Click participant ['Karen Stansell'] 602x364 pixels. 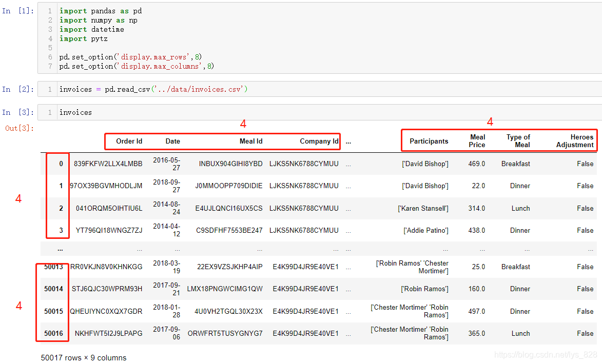[423, 208]
